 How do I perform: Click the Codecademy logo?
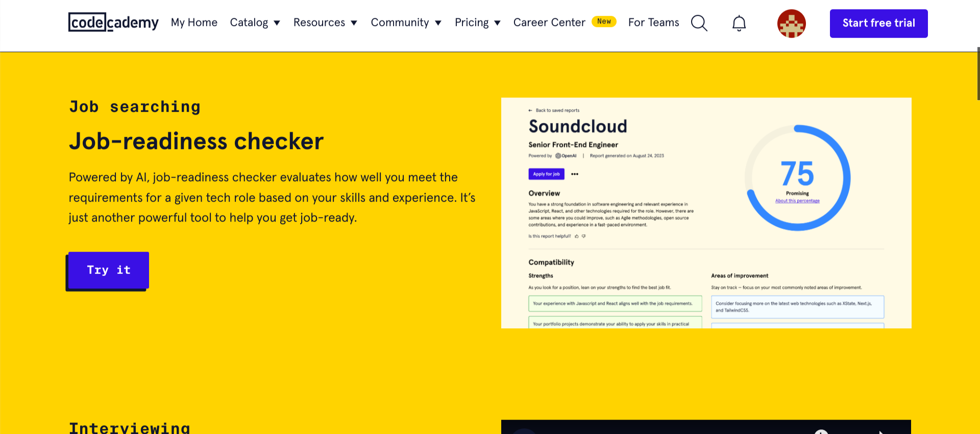pyautogui.click(x=113, y=22)
